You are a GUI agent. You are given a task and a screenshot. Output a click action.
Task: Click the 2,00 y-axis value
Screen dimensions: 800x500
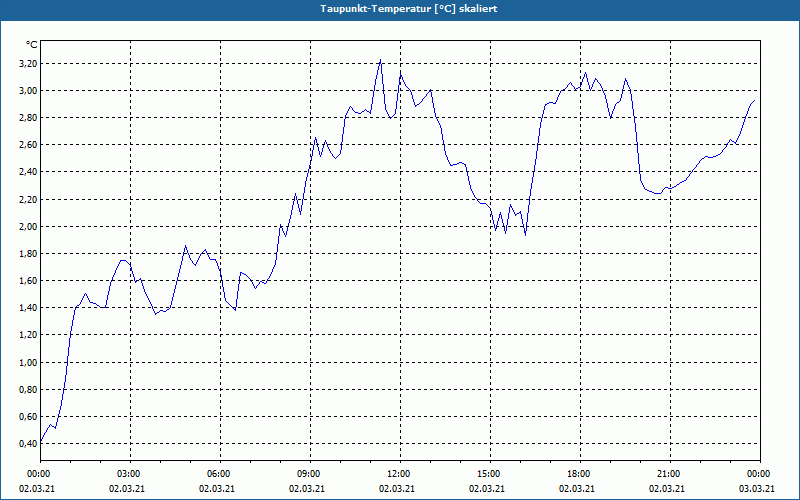pyautogui.click(x=28, y=227)
